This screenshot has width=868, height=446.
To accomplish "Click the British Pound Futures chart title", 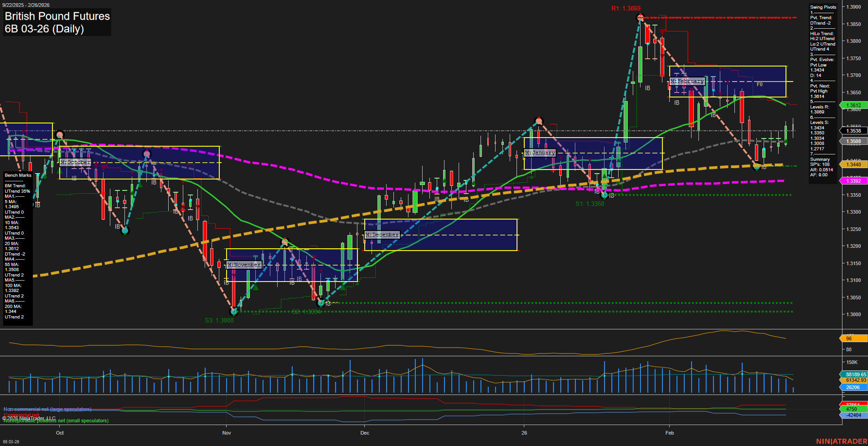I will tap(57, 16).
